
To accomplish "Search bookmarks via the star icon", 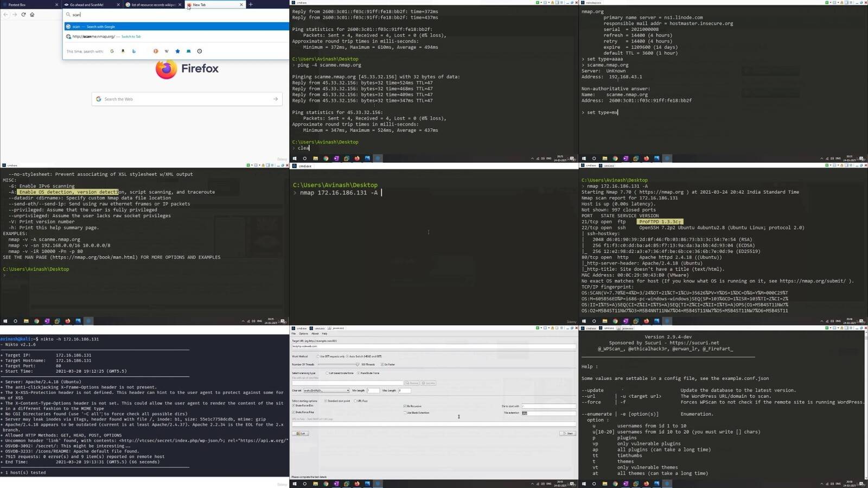I will click(177, 51).
